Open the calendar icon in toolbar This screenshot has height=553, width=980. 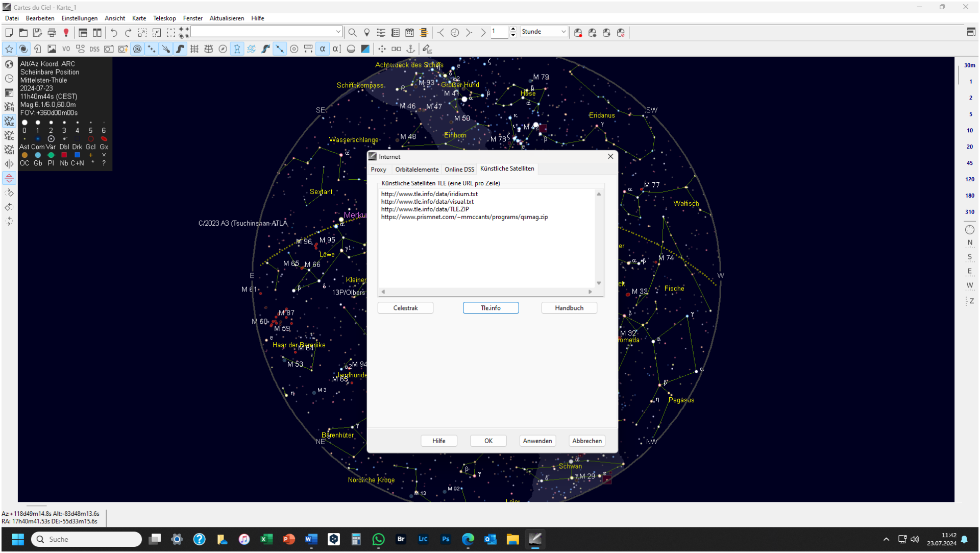point(409,32)
